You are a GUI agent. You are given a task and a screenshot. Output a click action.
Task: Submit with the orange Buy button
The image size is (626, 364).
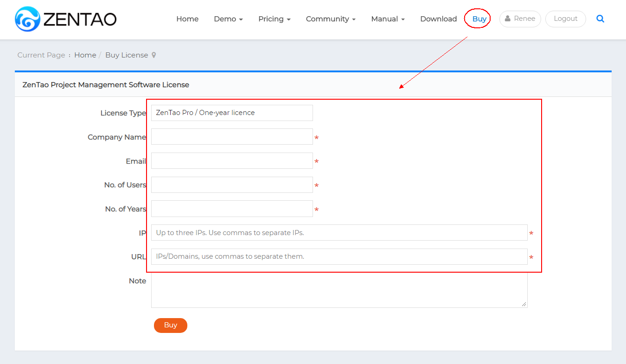coord(171,326)
